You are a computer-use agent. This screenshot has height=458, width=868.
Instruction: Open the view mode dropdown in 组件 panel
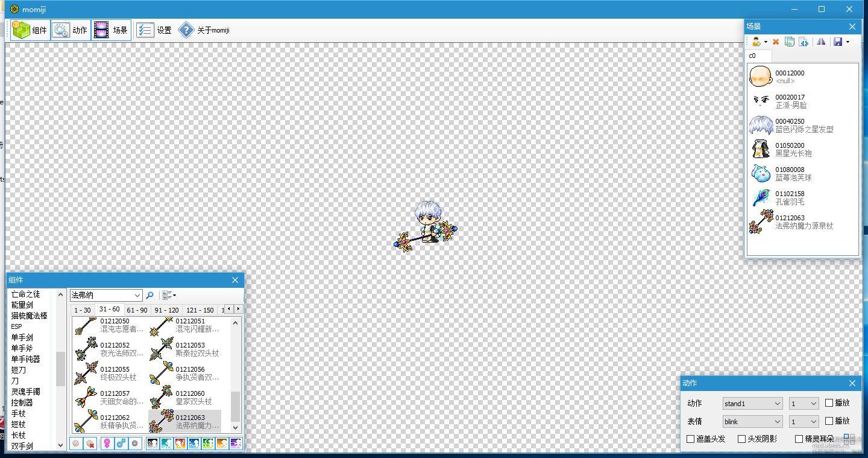coord(169,295)
